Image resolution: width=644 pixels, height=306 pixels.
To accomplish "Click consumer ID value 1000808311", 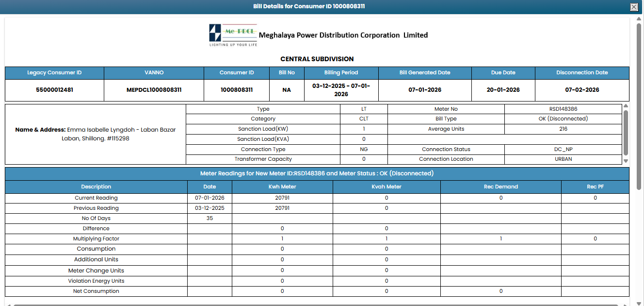I will click(x=237, y=90).
